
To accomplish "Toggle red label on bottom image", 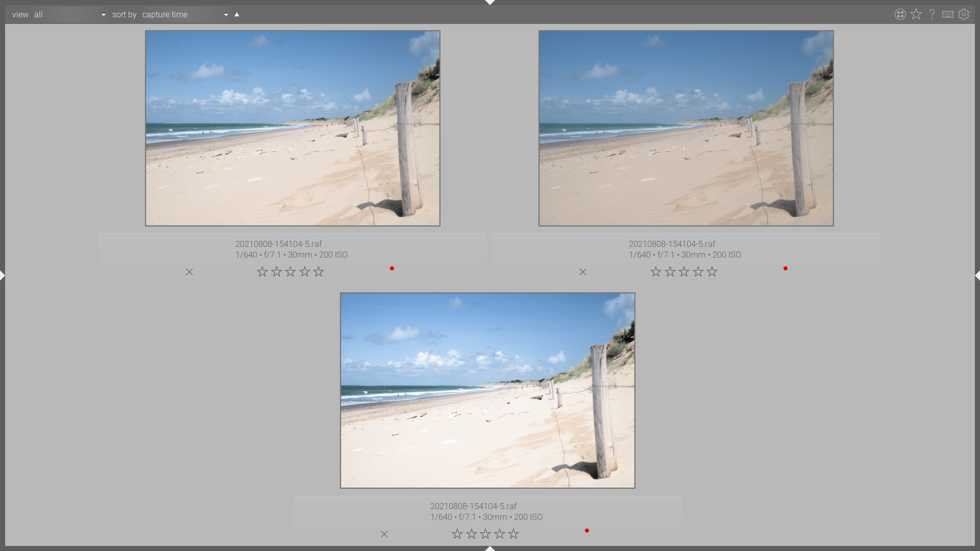I will [587, 531].
